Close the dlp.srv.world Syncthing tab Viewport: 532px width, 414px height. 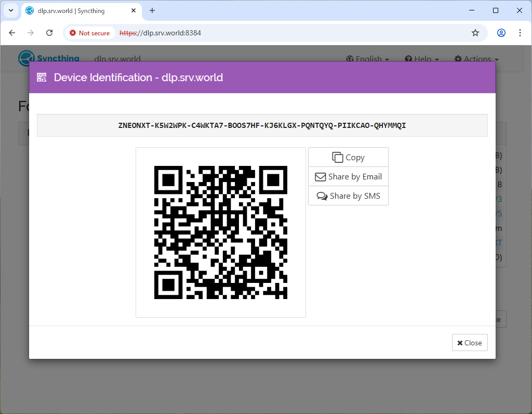tap(134, 10)
